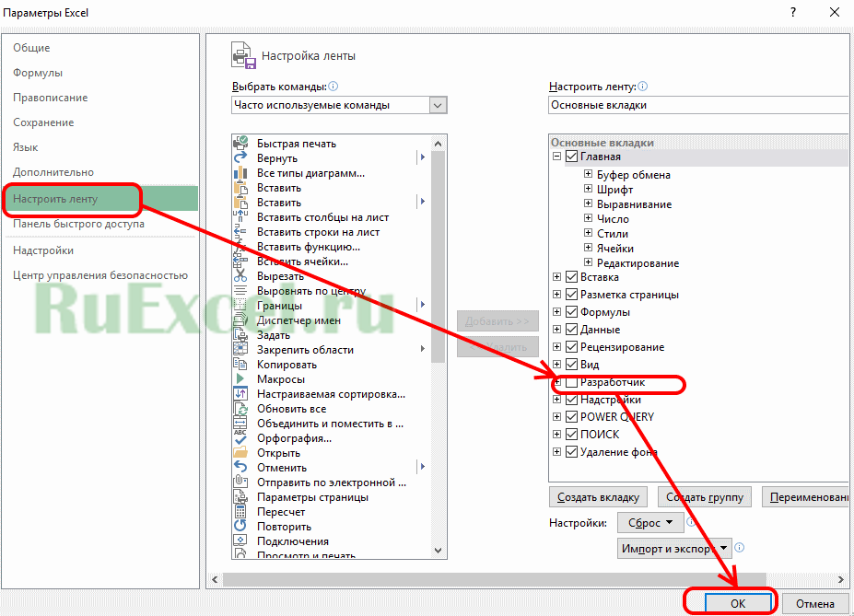
Task: Select the Диспетчер имен command row
Action: coord(331,320)
